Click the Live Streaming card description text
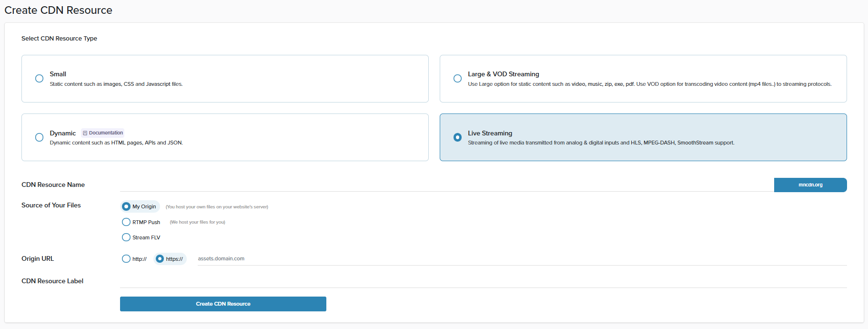The width and height of the screenshot is (868, 329). click(601, 143)
